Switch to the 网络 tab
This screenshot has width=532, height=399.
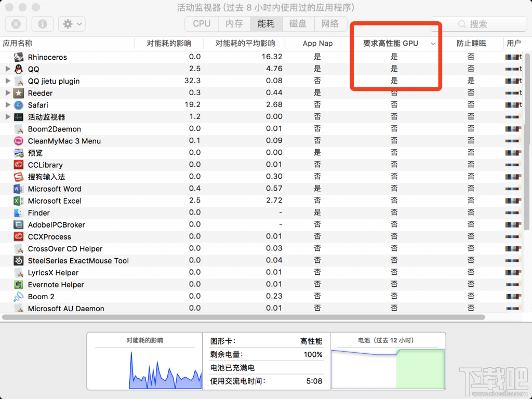330,23
